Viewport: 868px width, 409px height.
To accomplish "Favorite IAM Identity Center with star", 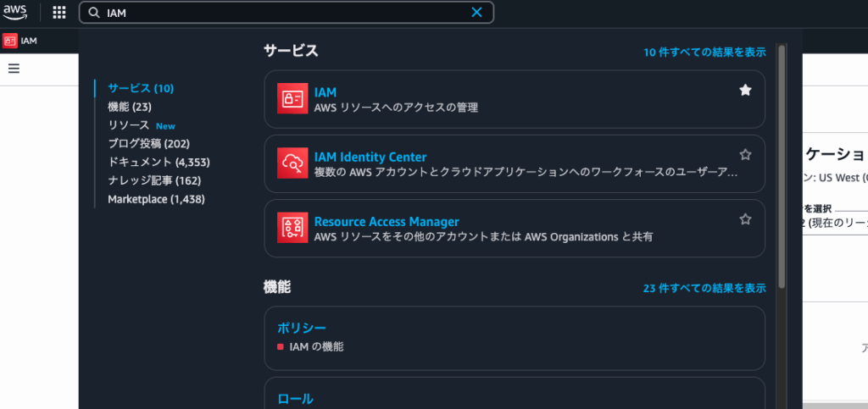I will click(x=746, y=155).
